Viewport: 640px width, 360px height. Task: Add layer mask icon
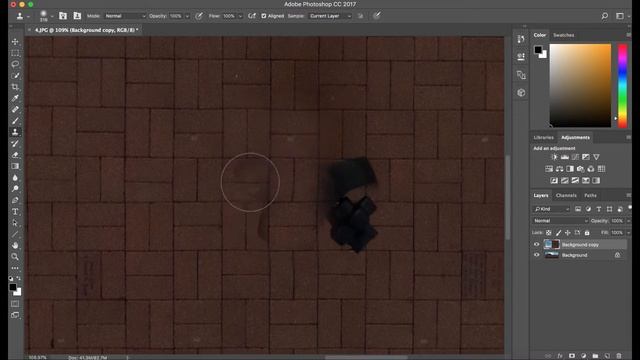pyautogui.click(x=572, y=356)
